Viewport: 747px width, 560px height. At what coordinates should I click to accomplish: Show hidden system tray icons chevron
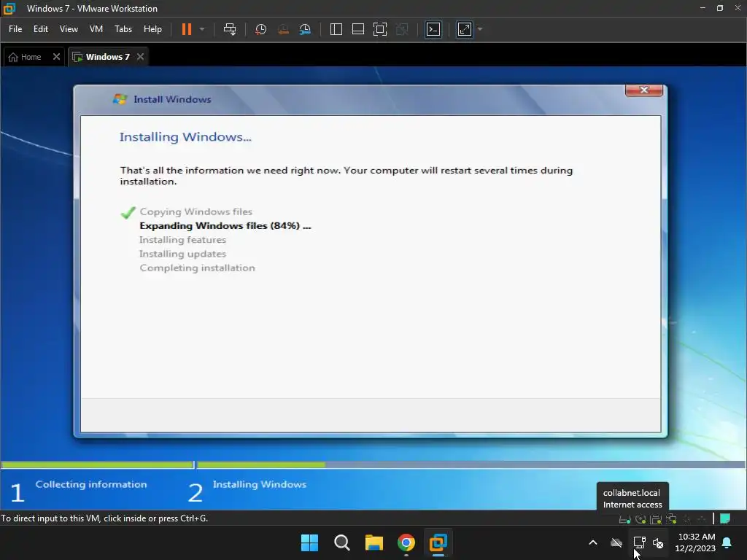593,542
